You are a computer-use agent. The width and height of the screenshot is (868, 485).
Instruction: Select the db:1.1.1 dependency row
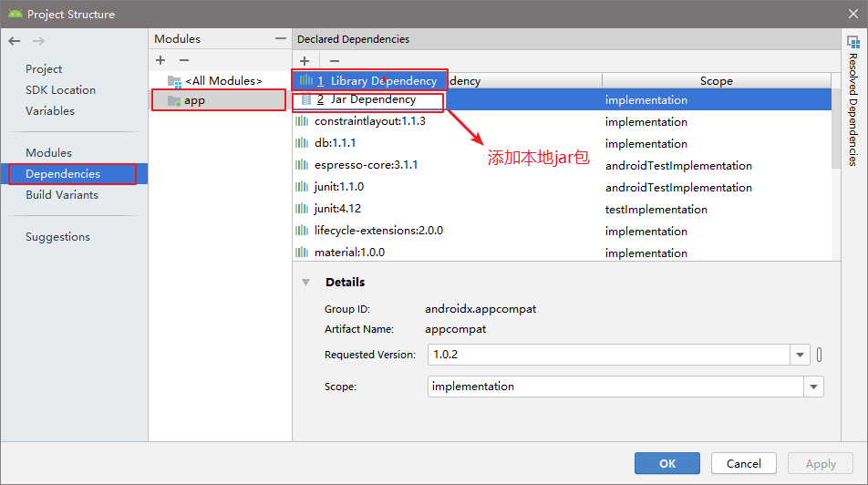coord(562,143)
